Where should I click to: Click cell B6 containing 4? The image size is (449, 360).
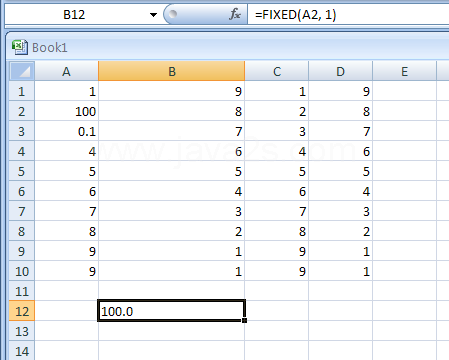pyautogui.click(x=172, y=191)
